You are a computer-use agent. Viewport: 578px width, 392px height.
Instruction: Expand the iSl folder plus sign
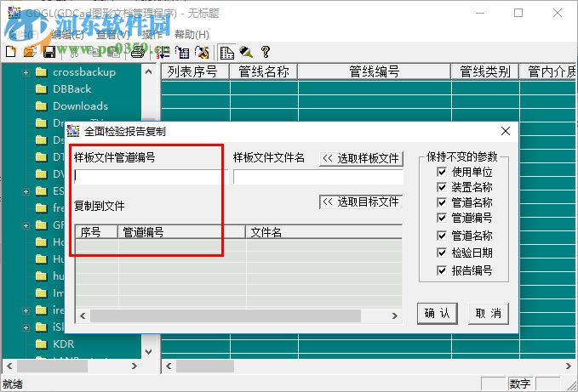[26, 327]
